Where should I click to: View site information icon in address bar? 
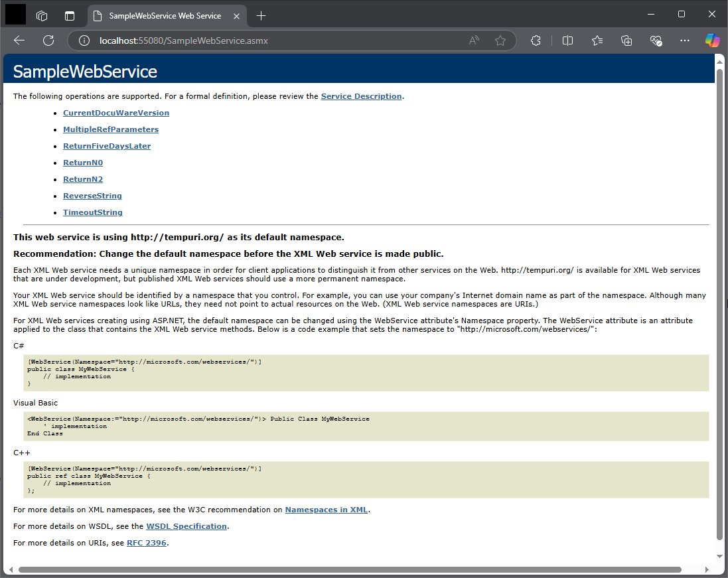point(84,41)
